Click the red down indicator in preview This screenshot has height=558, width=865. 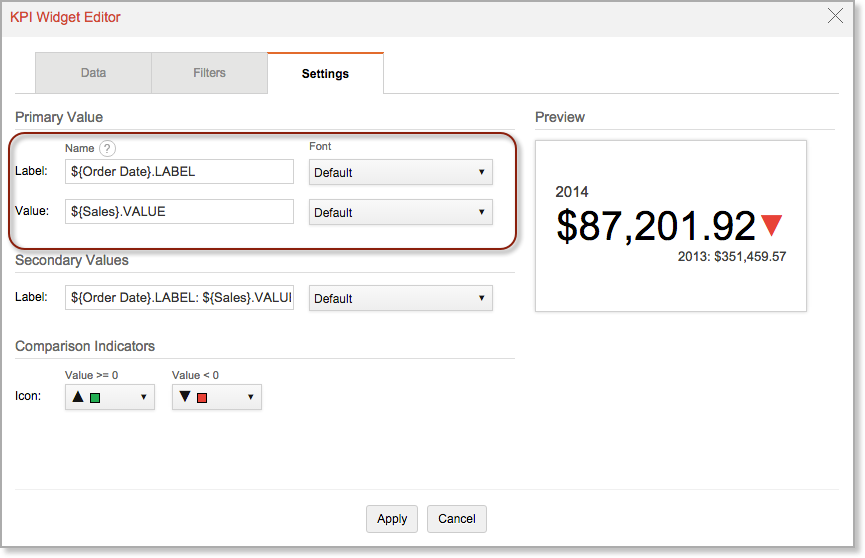(771, 225)
